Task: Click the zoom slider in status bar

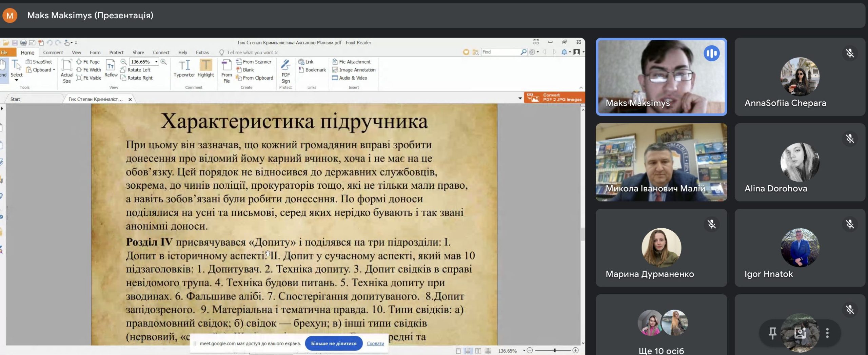Action: tap(554, 350)
